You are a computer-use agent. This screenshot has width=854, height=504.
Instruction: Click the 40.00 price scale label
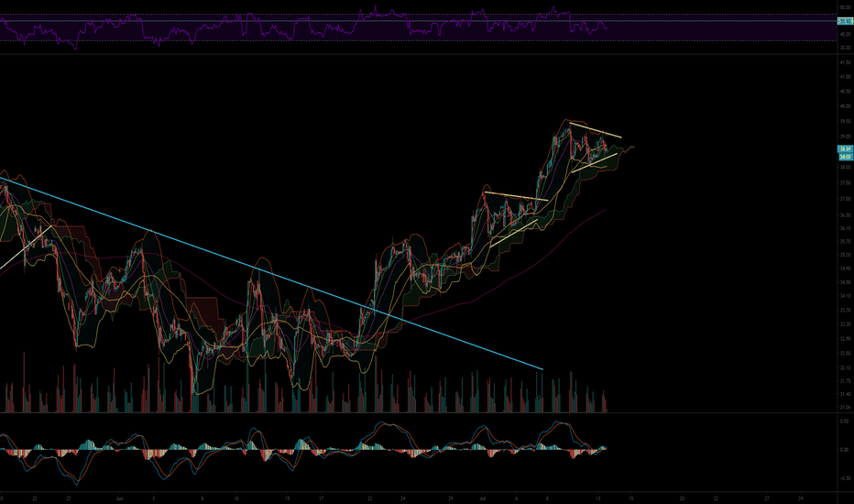click(846, 106)
